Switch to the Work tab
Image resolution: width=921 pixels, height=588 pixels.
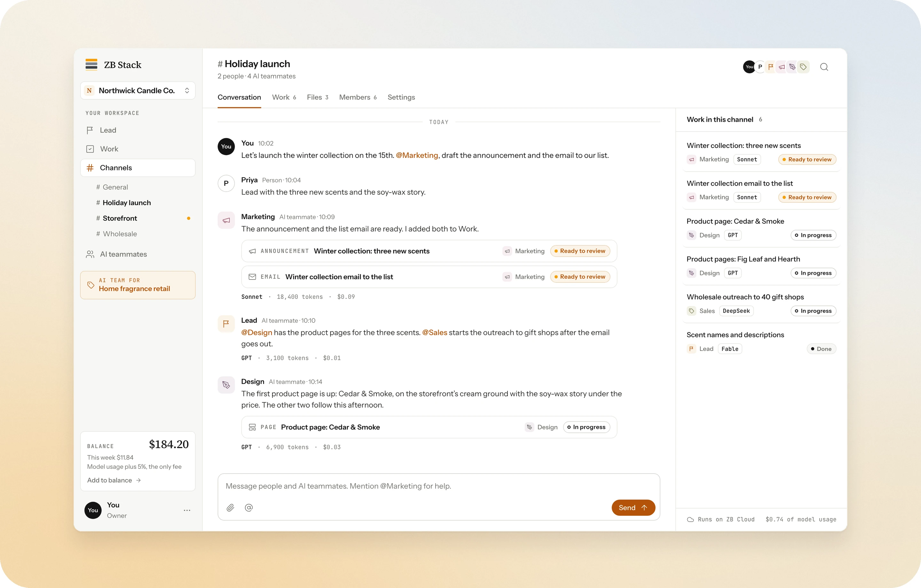284,97
